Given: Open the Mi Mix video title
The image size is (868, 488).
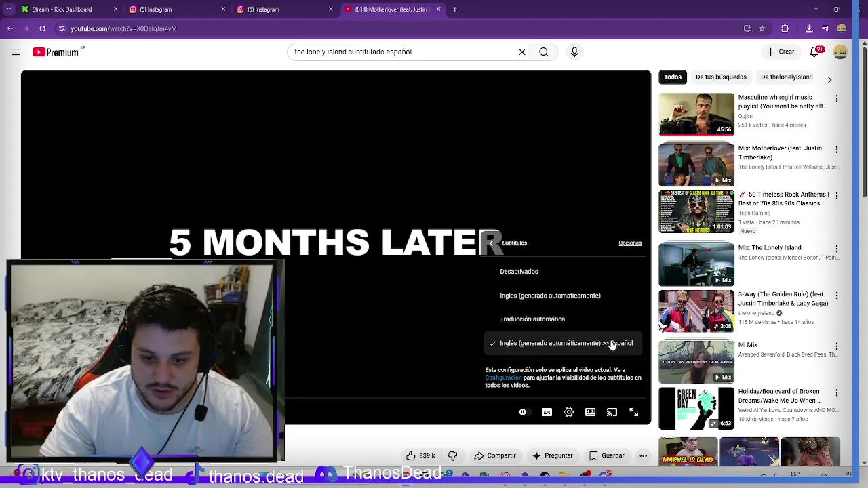Looking at the screenshot, I should pos(747,345).
